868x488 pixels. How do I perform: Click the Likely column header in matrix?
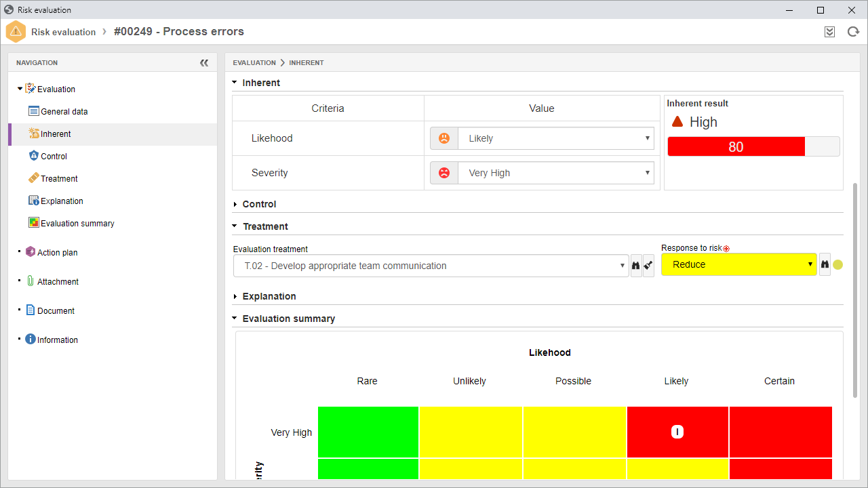tap(676, 381)
